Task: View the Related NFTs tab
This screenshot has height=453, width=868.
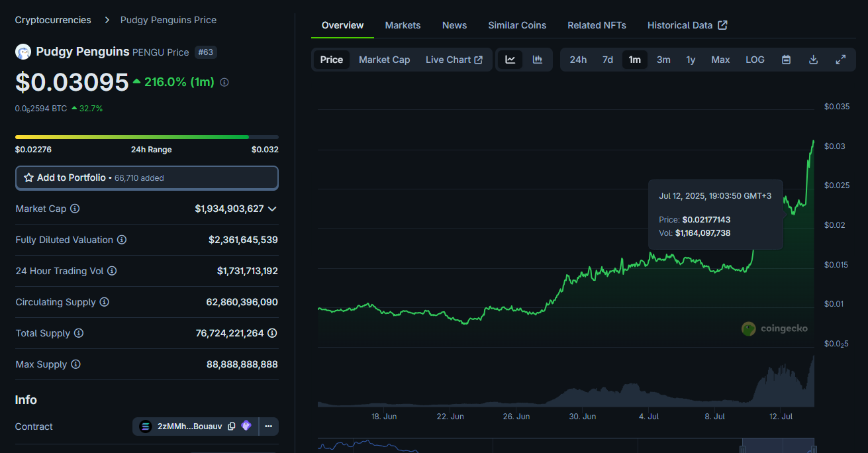Action: click(597, 25)
